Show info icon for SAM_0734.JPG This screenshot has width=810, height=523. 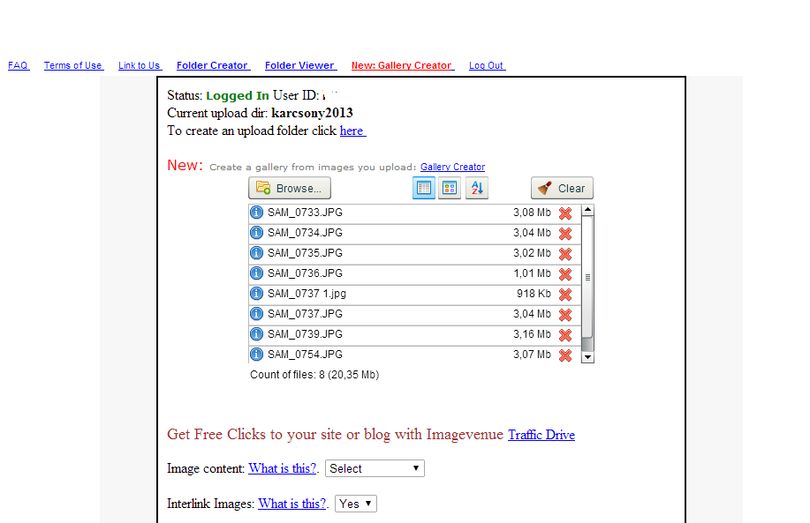click(256, 233)
